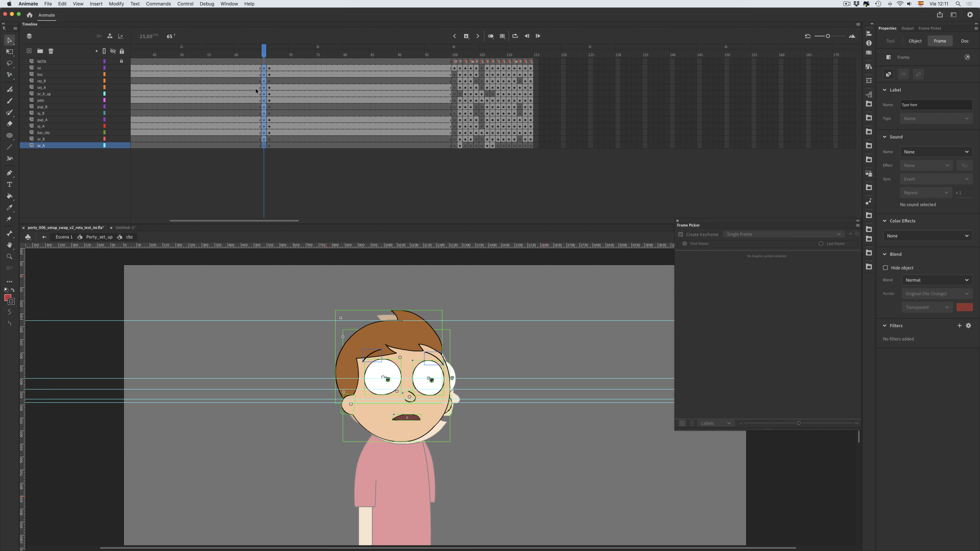Select the Lasso tool
This screenshot has height=551, width=980.
(x=10, y=63)
